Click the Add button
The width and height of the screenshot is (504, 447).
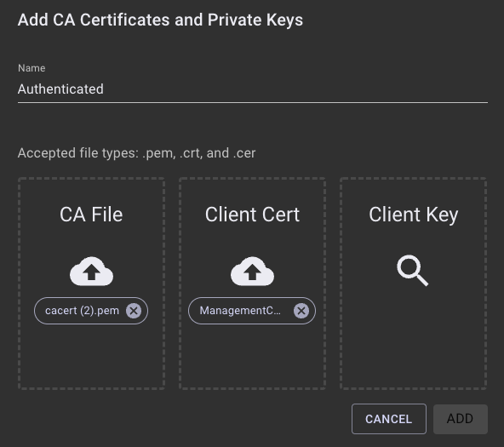tap(461, 419)
